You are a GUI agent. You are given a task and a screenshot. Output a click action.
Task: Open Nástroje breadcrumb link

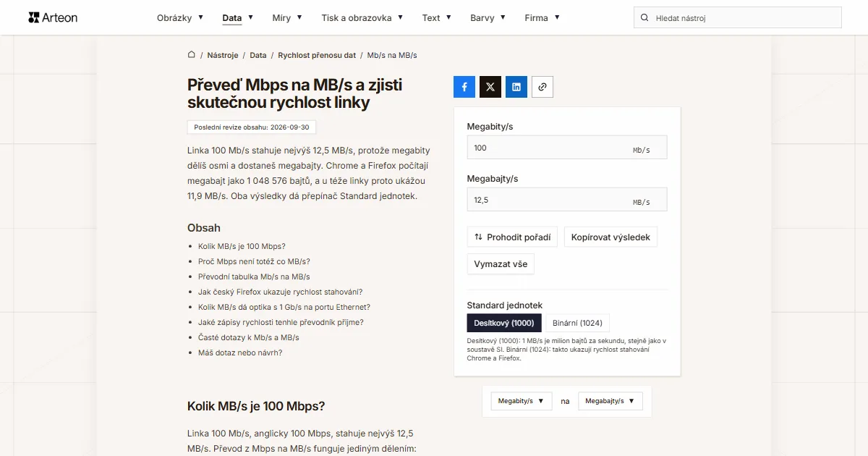coord(223,55)
